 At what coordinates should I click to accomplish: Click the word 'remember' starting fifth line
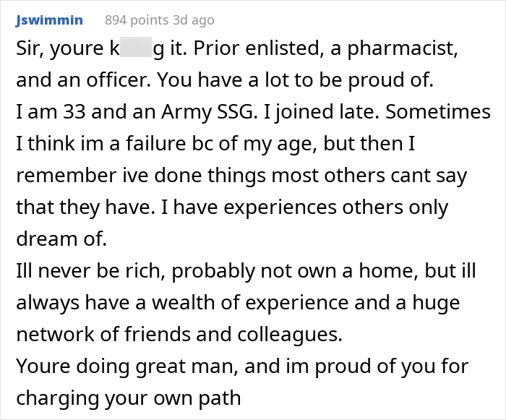click(x=67, y=175)
